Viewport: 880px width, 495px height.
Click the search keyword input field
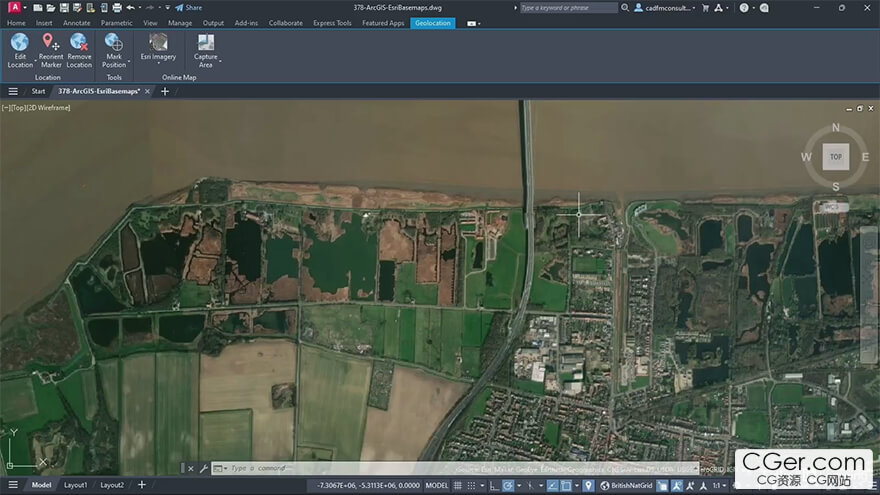click(568, 8)
